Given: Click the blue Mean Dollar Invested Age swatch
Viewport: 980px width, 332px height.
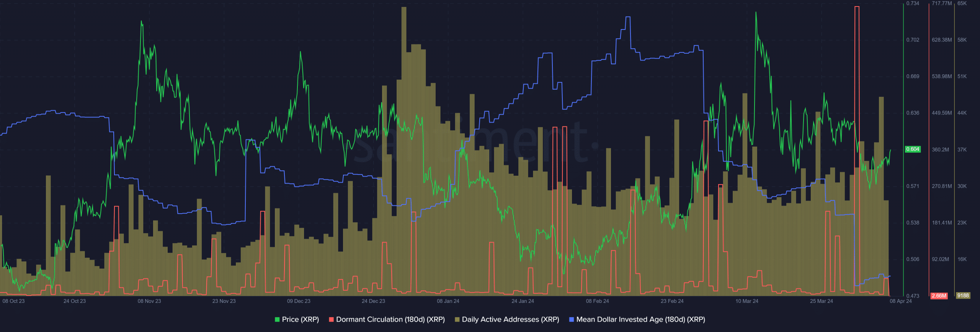Looking at the screenshot, I should coord(572,319).
